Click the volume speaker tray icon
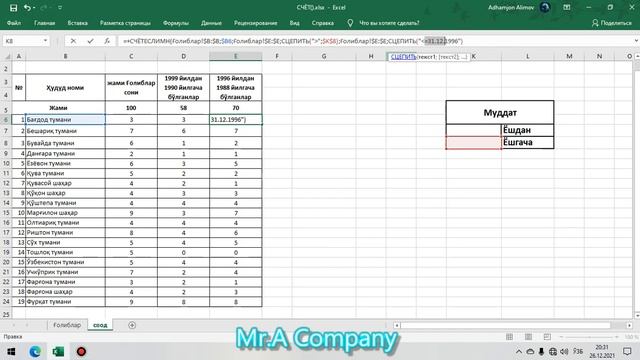 (x=564, y=351)
